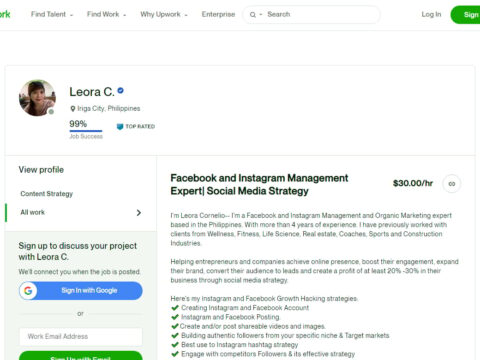Screen dimensions: 480x360
Task: Click the Work Email Address field
Action: click(81, 337)
